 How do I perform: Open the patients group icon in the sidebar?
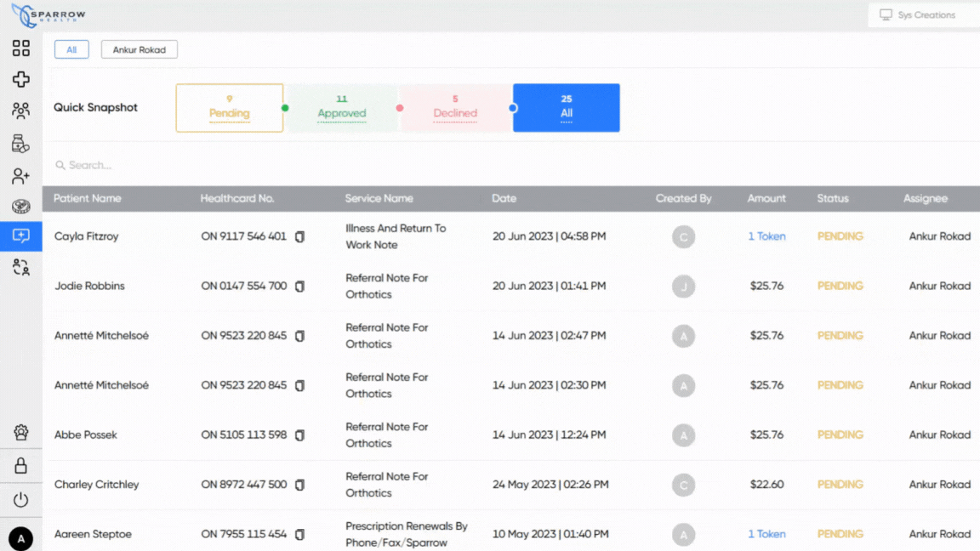tap(20, 111)
